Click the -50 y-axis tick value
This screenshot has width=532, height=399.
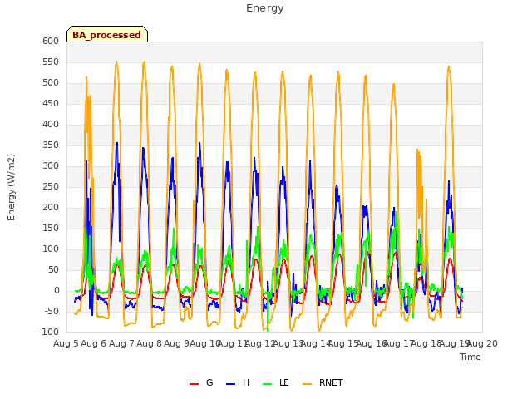point(52,312)
